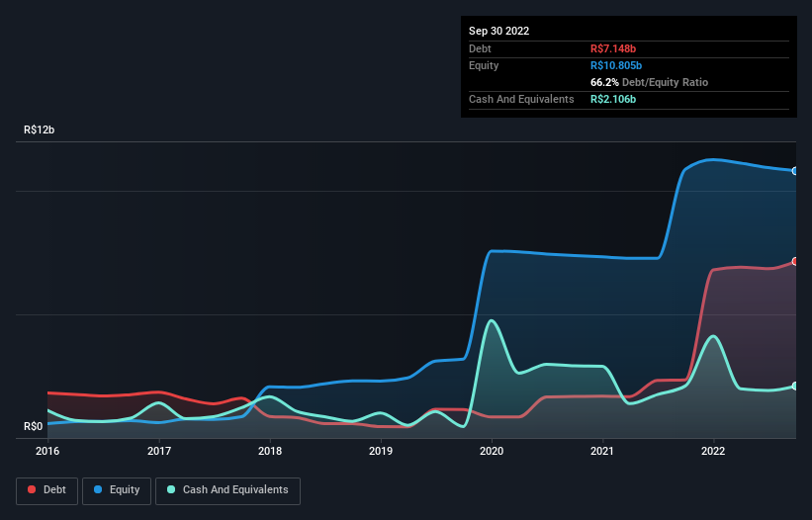Click the Equity label in tooltip
The height and width of the screenshot is (520, 812).
(x=484, y=65)
